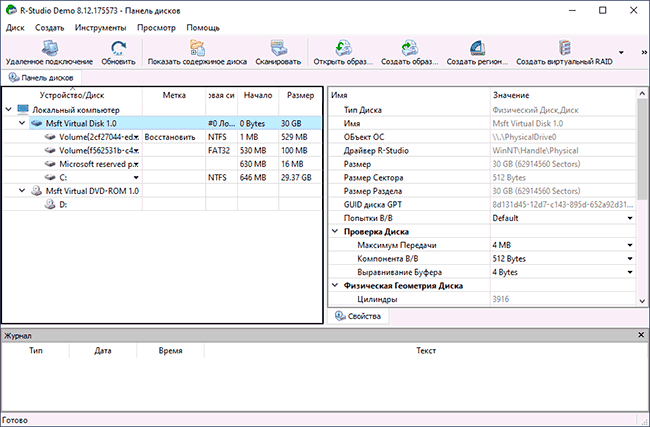The image size is (650, 427).
Task: Open the Максимум Передачи 4 MB dropdown
Action: pos(630,245)
